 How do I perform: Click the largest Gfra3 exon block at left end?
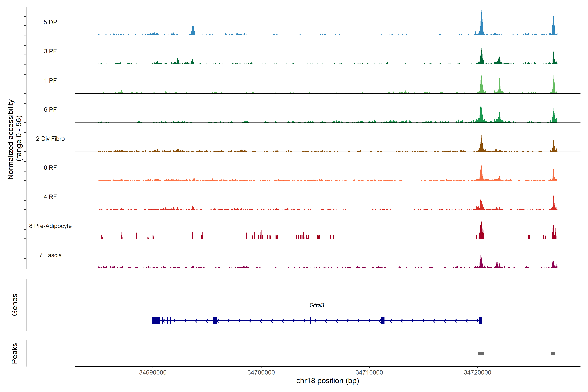[x=156, y=320]
